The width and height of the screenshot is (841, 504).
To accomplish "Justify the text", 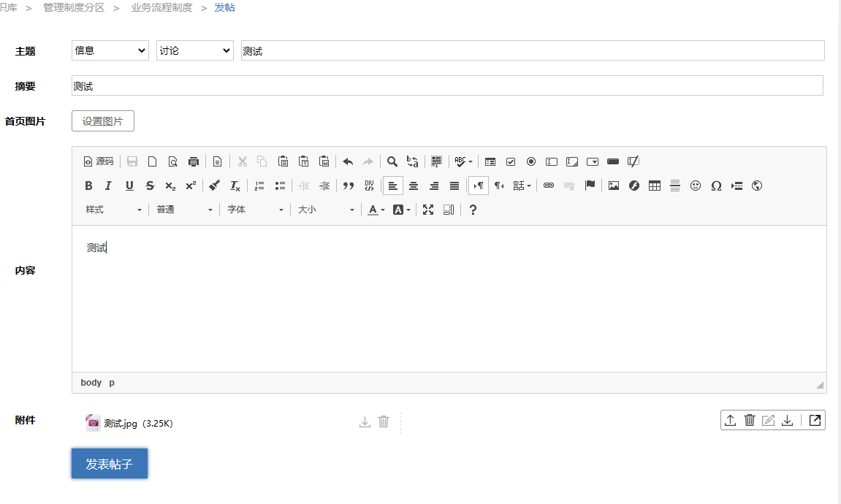I will point(454,186).
